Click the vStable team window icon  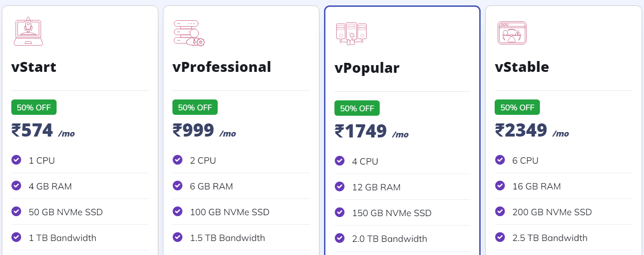(x=512, y=33)
